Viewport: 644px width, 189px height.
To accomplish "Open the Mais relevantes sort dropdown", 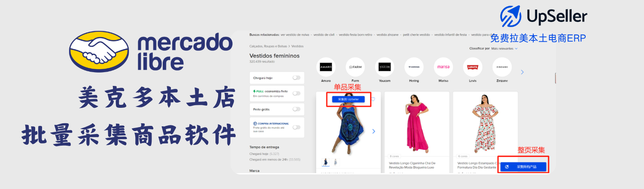I will pos(504,49).
